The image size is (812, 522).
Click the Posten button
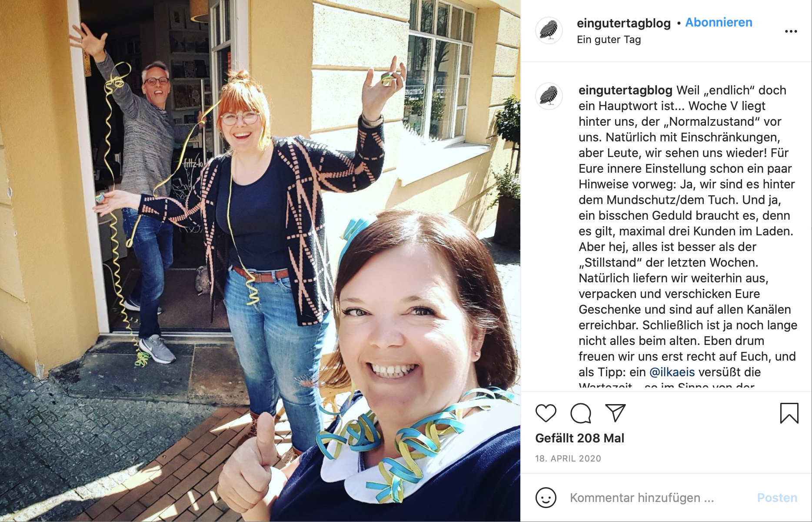pyautogui.click(x=777, y=498)
